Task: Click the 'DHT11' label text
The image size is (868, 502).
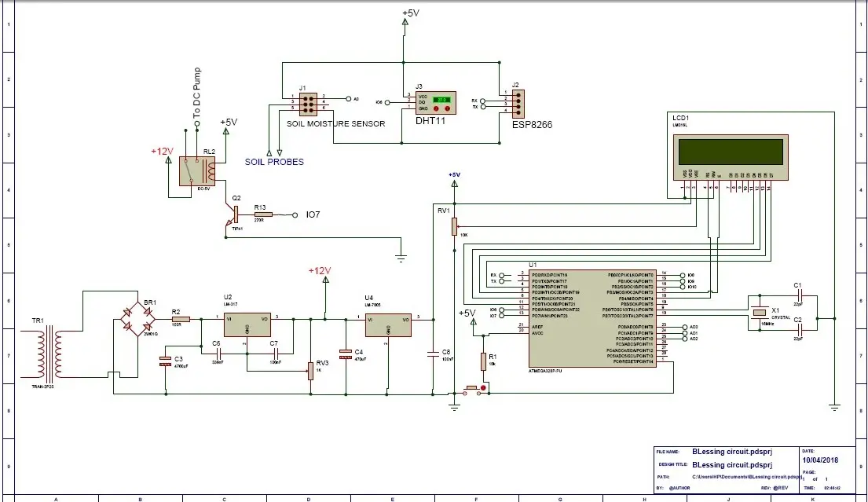Action: [430, 121]
